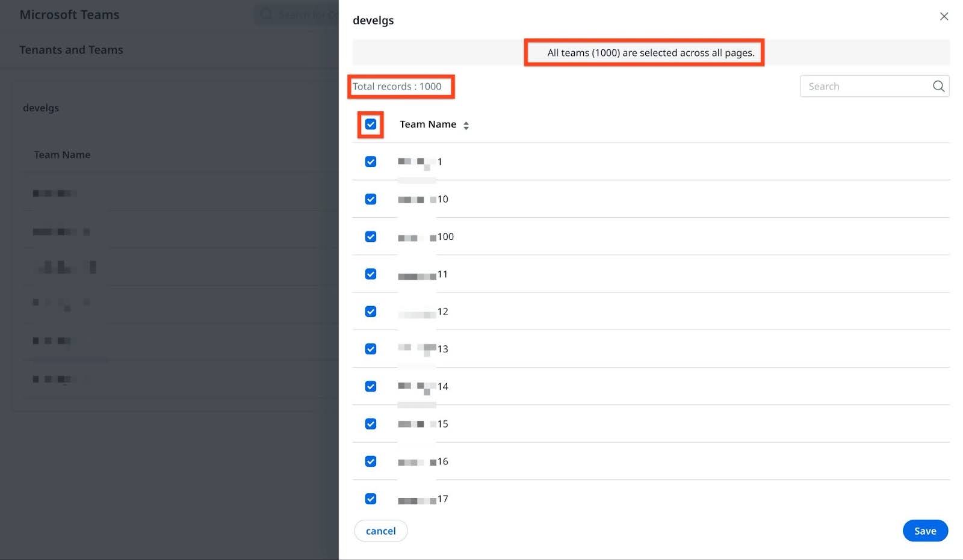
Task: Click the 'Total records : 1000' text
Action: click(x=397, y=87)
